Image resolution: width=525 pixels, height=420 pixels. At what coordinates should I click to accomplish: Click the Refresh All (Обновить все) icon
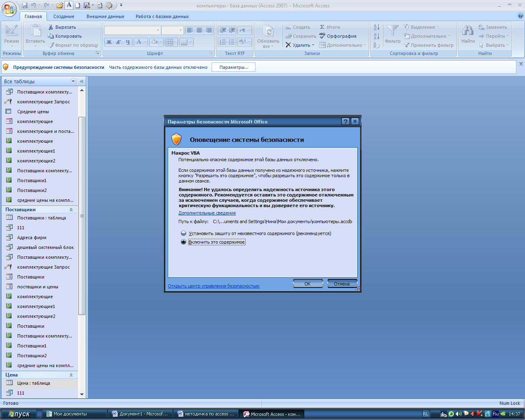tap(268, 32)
